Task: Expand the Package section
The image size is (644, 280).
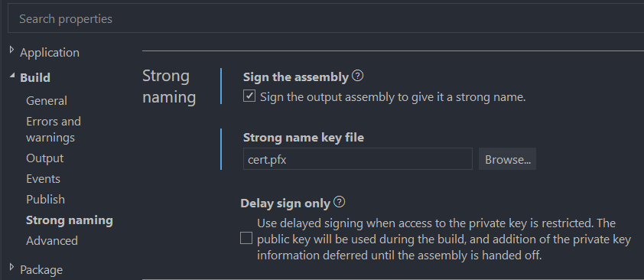Action: (x=11, y=267)
